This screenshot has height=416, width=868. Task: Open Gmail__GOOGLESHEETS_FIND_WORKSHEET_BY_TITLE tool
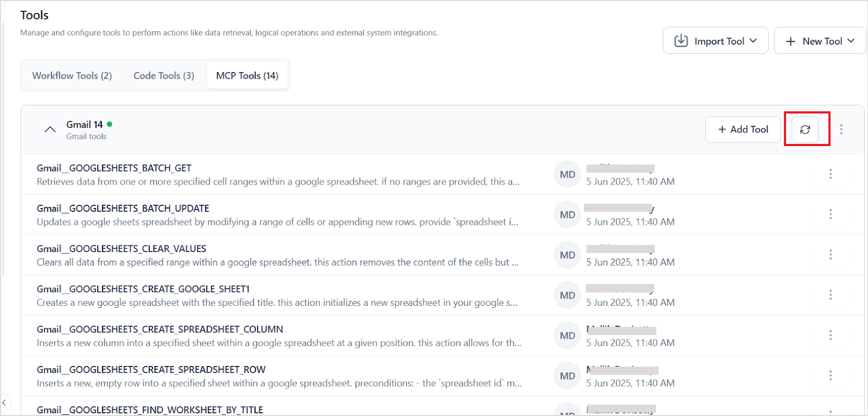[150, 409]
